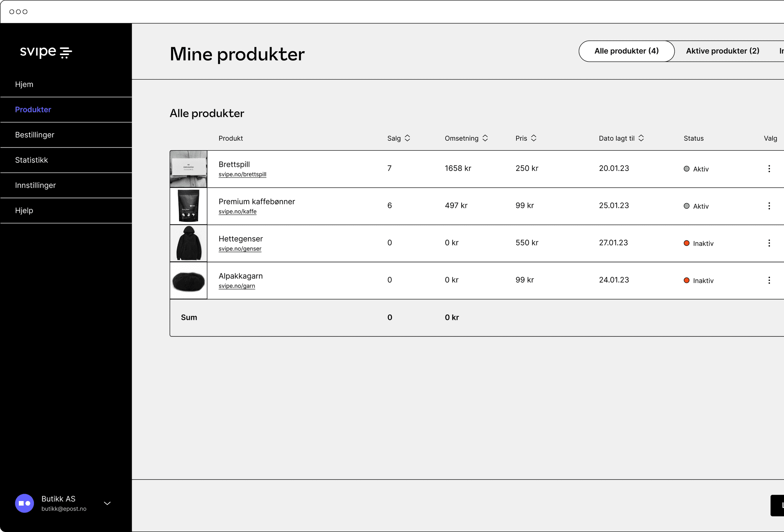Toggle the status indicator for Alpakkagarn

[686, 280]
